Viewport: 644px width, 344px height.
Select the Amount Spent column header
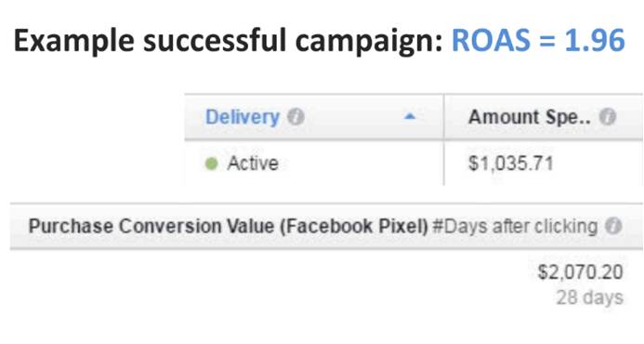tap(544, 117)
